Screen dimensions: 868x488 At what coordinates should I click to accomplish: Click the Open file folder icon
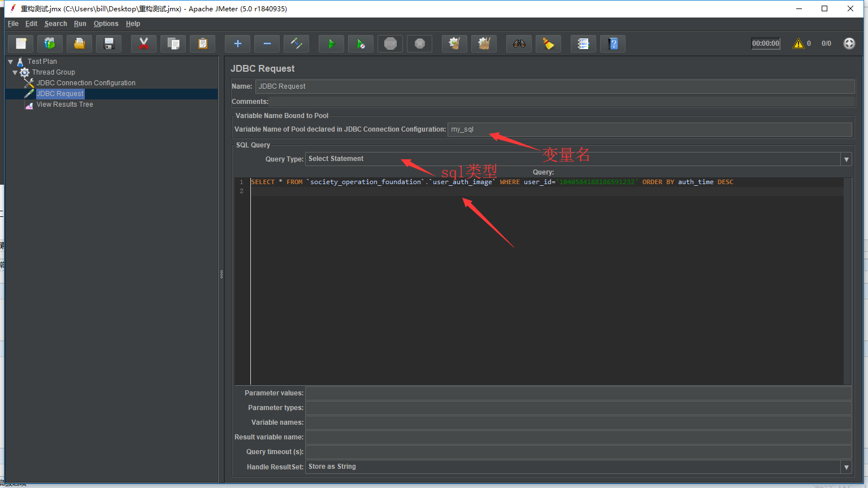pos(80,43)
